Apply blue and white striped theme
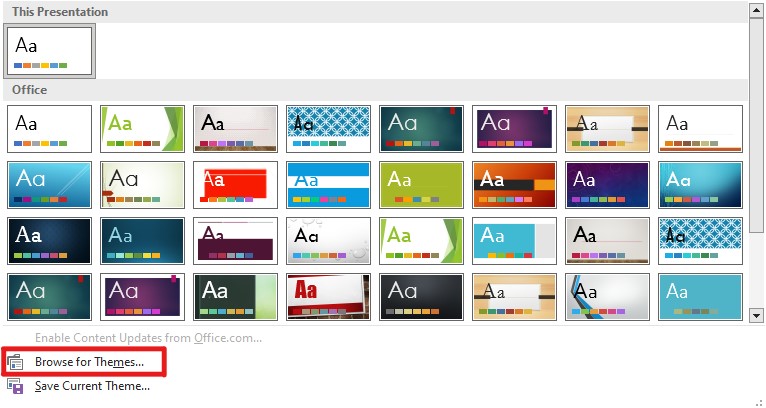This screenshot has width=766, height=408. [328, 185]
